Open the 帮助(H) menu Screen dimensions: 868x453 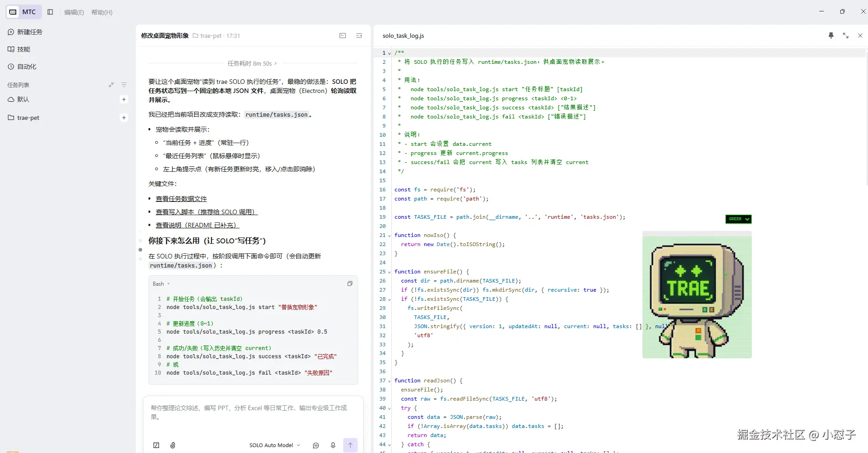tap(102, 12)
